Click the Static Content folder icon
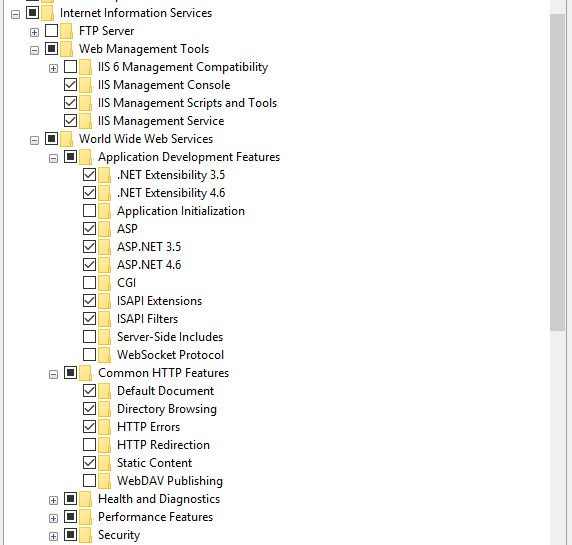Screen dimensions: 572x545 point(104,463)
